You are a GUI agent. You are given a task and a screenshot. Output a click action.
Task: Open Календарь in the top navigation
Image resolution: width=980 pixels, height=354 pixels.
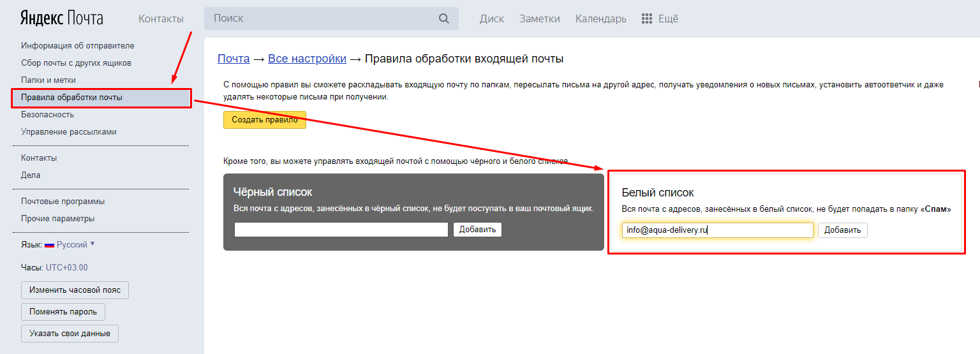click(x=600, y=18)
